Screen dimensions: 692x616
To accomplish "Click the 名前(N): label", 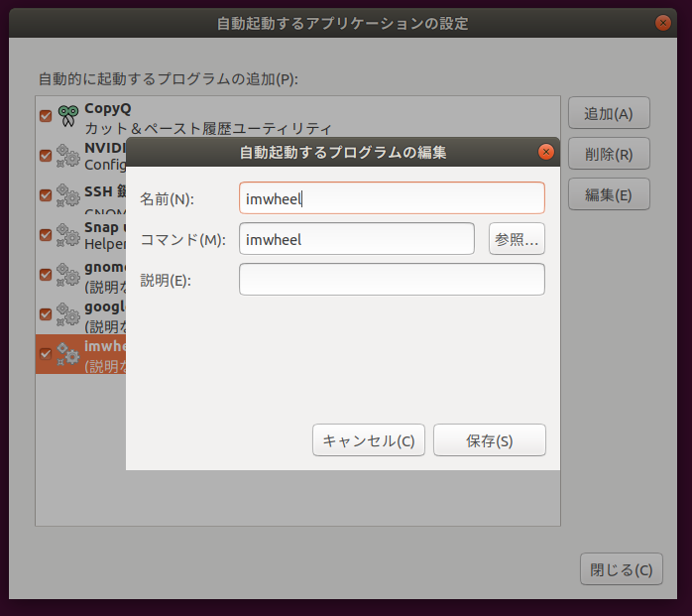I will pyautogui.click(x=167, y=199).
